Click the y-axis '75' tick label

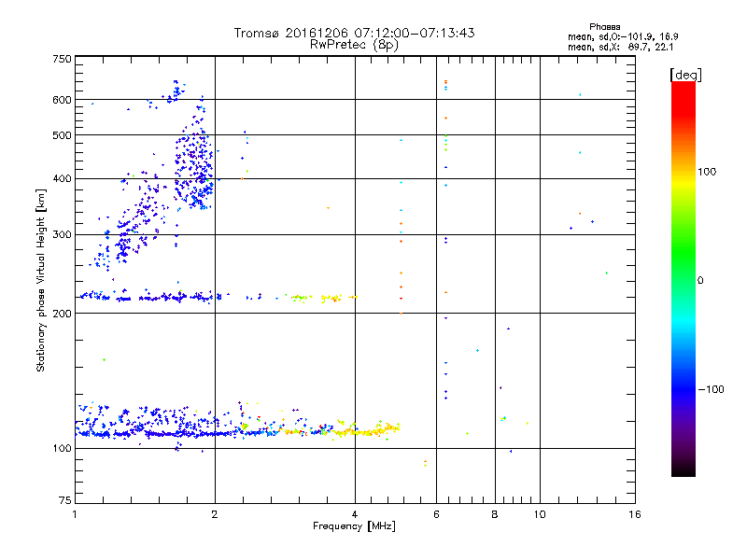[x=65, y=500]
